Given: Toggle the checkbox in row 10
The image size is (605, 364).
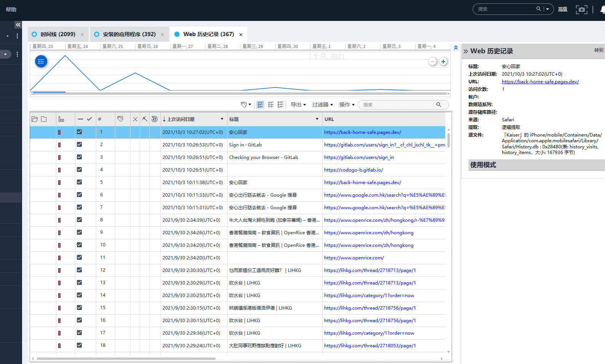Looking at the screenshot, I should pos(79,245).
